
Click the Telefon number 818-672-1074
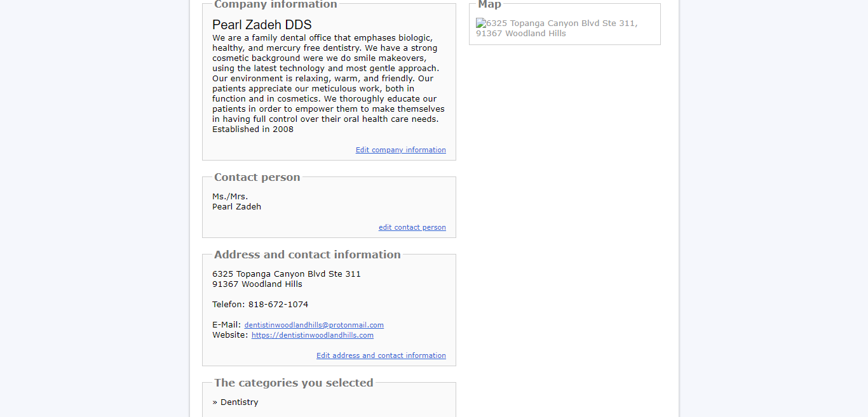click(278, 305)
